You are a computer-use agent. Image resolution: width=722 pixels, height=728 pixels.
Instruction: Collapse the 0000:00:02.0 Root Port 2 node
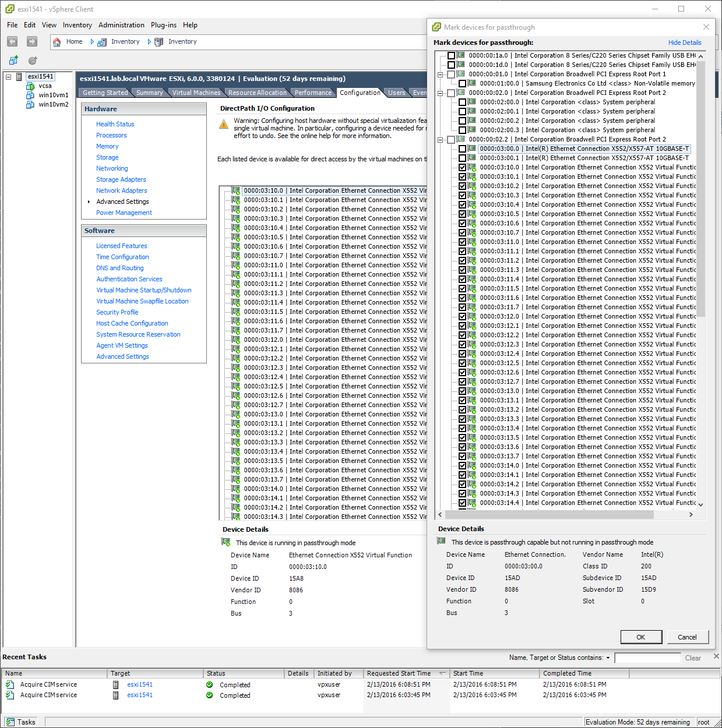pyautogui.click(x=441, y=93)
